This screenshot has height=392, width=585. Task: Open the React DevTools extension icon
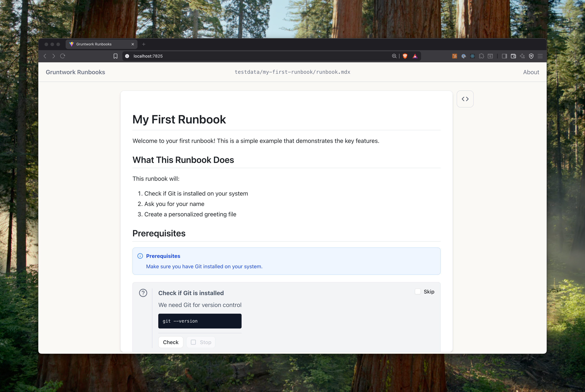click(472, 56)
